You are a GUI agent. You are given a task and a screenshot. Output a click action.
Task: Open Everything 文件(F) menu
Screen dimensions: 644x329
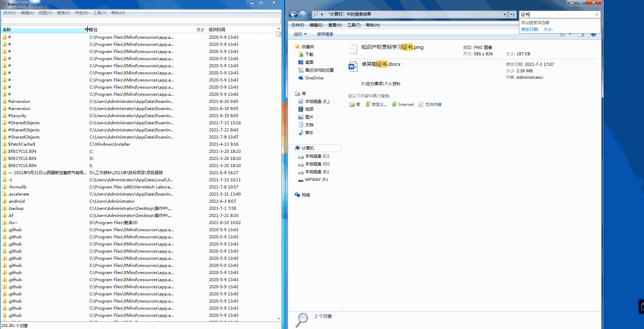point(9,13)
